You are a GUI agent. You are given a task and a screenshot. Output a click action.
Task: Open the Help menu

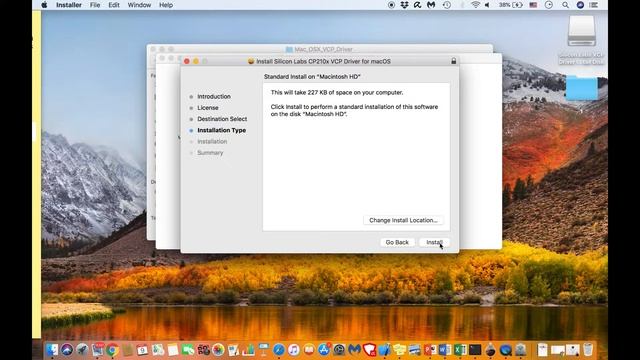click(166, 5)
